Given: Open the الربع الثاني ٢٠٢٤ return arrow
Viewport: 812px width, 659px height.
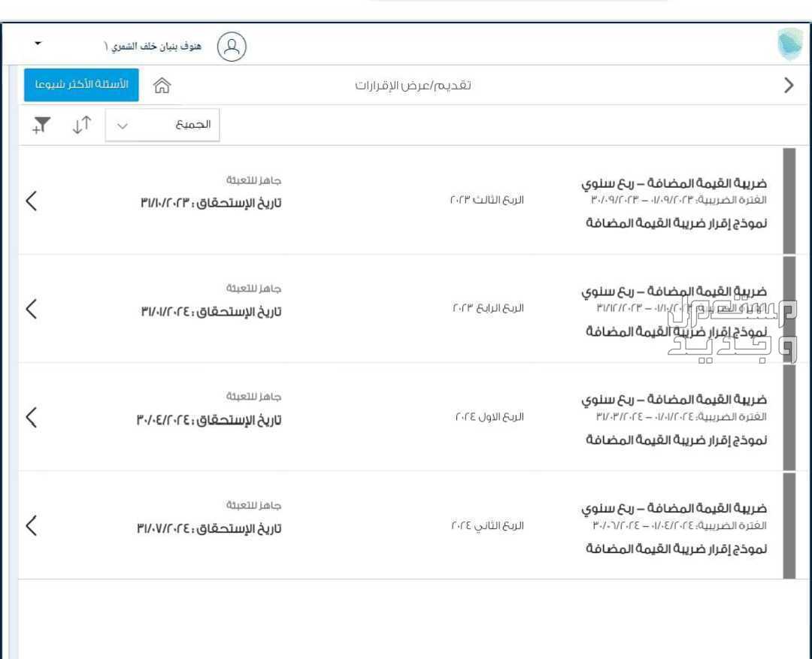Looking at the screenshot, I should (32, 526).
